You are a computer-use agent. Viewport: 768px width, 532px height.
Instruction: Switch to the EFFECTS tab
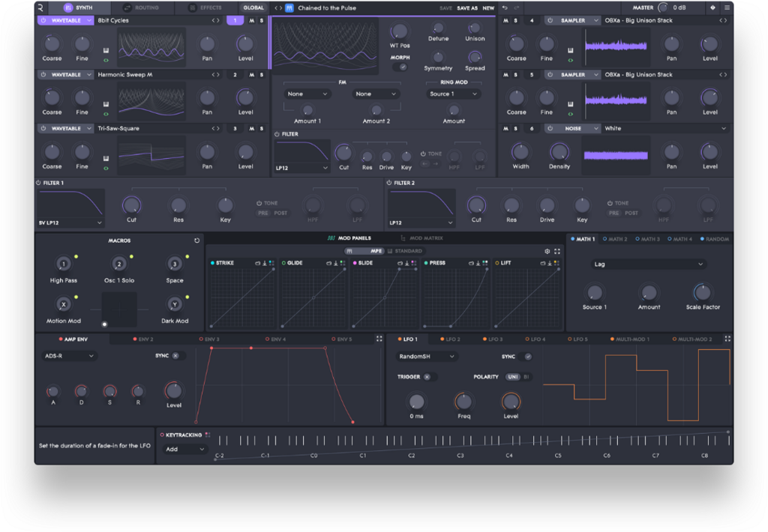206,7
